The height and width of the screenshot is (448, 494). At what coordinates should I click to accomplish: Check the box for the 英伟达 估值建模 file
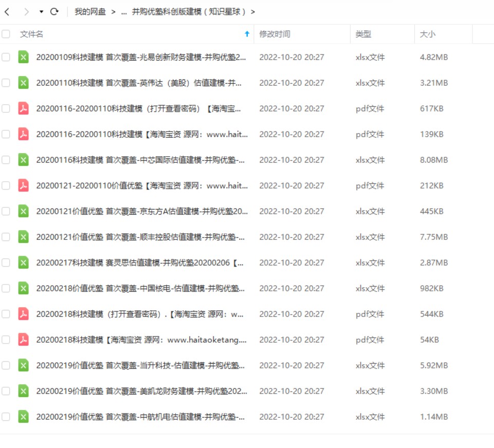[6, 83]
